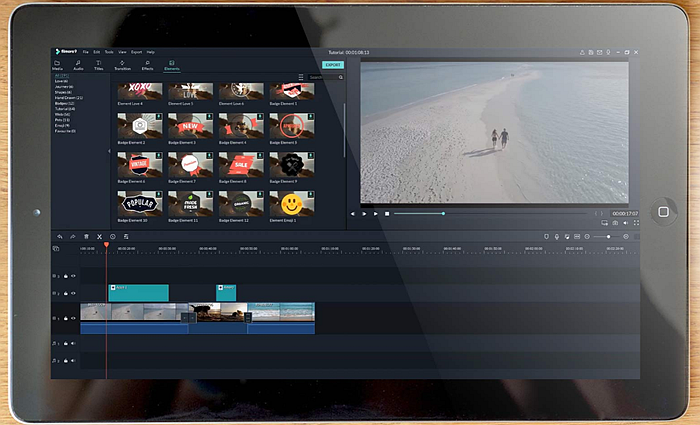Toggle visibility of video track 2

tap(73, 293)
